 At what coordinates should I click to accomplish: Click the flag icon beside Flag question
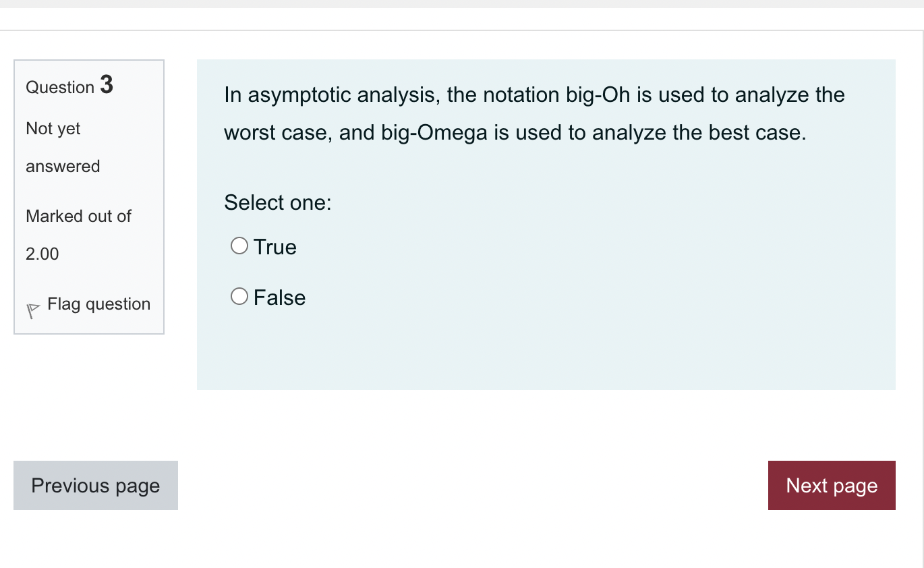pos(32,309)
